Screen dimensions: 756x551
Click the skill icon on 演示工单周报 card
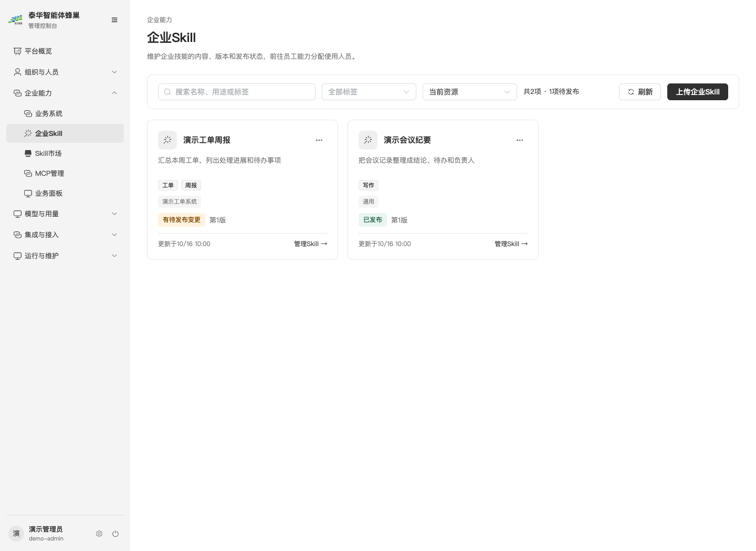[x=167, y=140]
